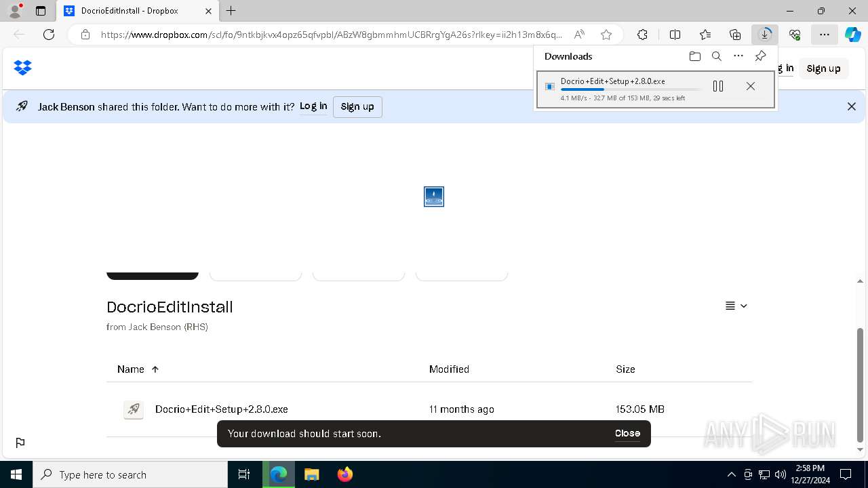Screen dimensions: 868x488
Task: Click the file preview thumbnail
Action: [434, 197]
